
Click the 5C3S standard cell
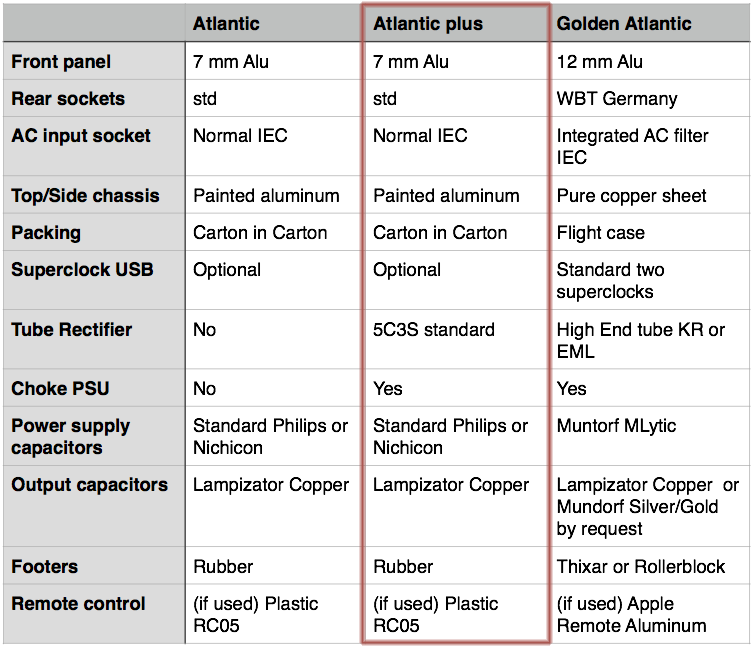[434, 330]
